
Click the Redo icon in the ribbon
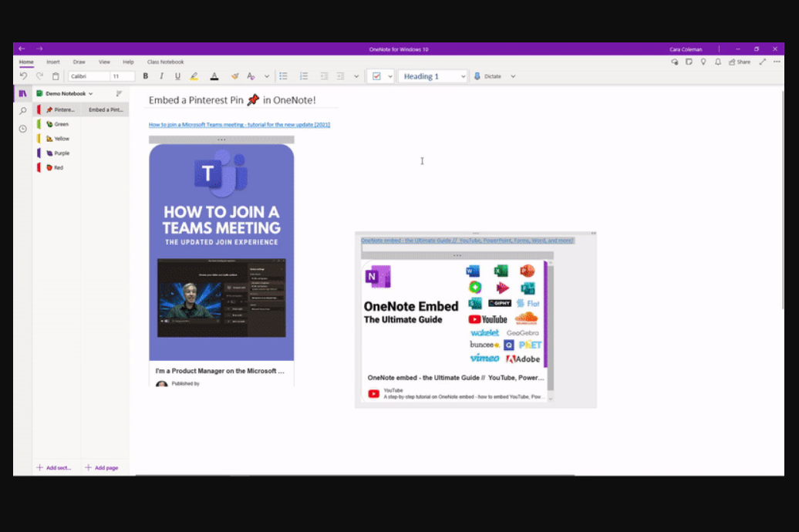point(39,76)
